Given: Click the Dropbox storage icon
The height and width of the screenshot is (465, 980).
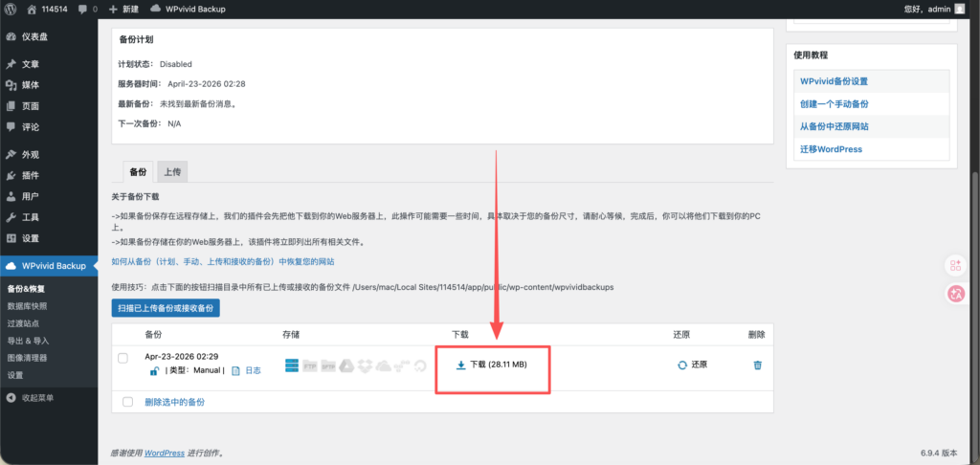Looking at the screenshot, I should coord(365,366).
